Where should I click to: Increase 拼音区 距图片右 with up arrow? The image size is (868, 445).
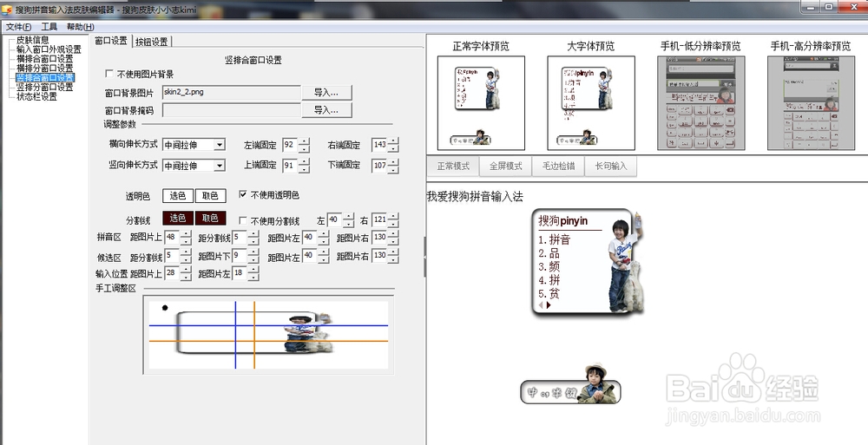coord(393,234)
